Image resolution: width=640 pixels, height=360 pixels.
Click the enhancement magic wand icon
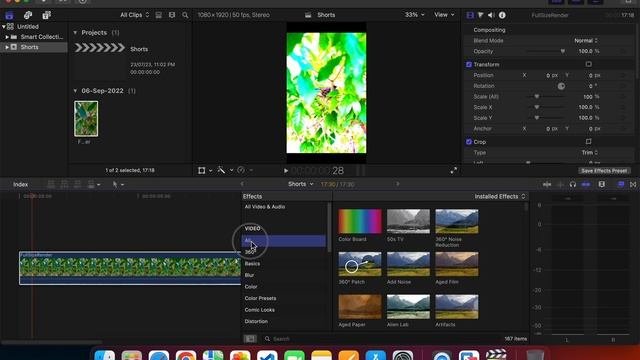pos(221,170)
